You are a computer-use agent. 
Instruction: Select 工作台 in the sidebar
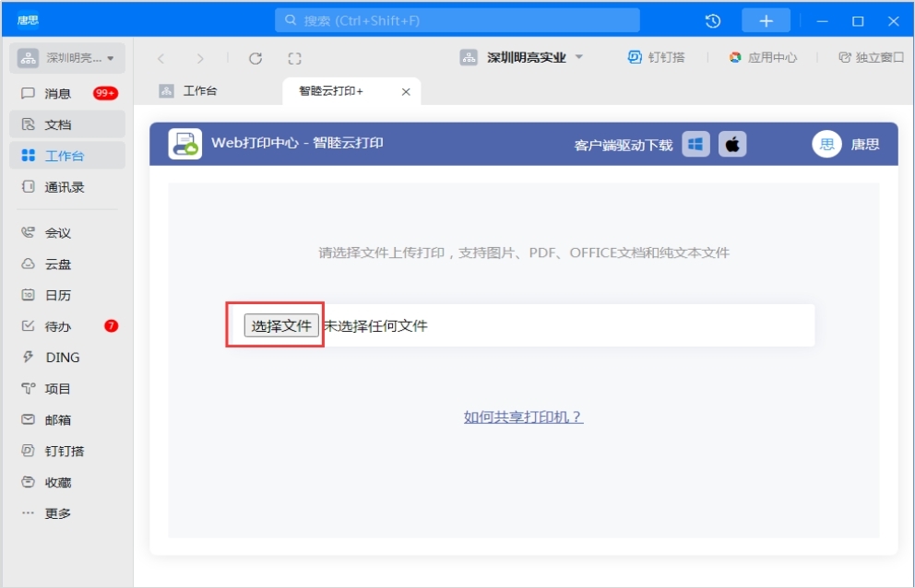tap(67, 156)
